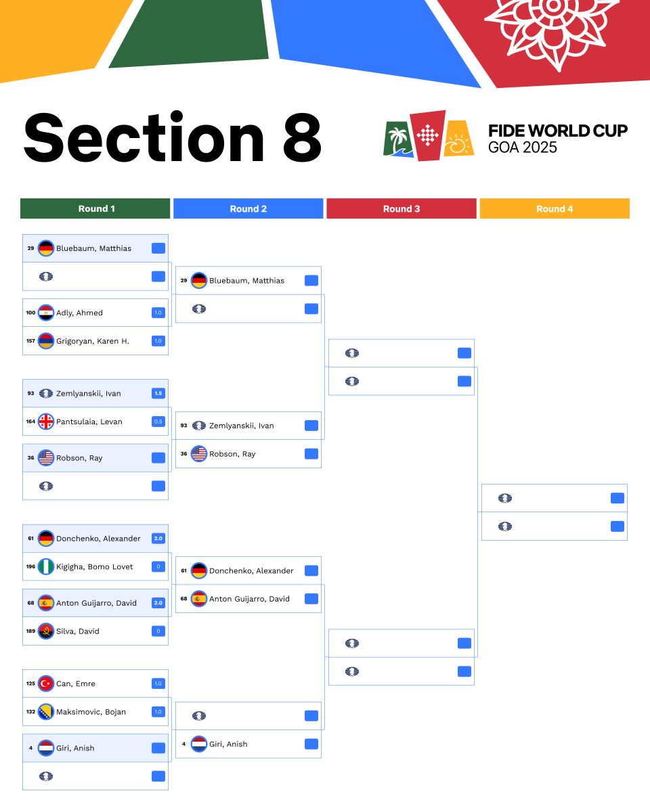Switch to the Round 4 header tab
The image size is (650, 812).
[555, 208]
